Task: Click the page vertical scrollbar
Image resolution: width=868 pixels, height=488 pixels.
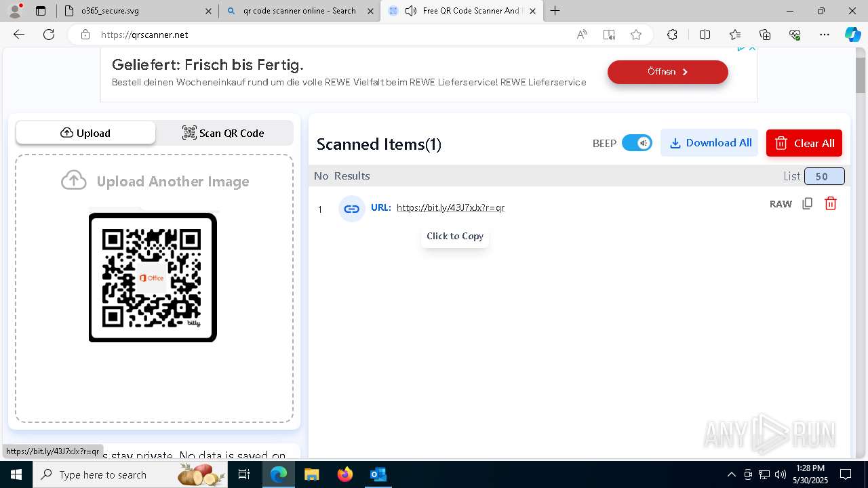Action: click(861, 75)
